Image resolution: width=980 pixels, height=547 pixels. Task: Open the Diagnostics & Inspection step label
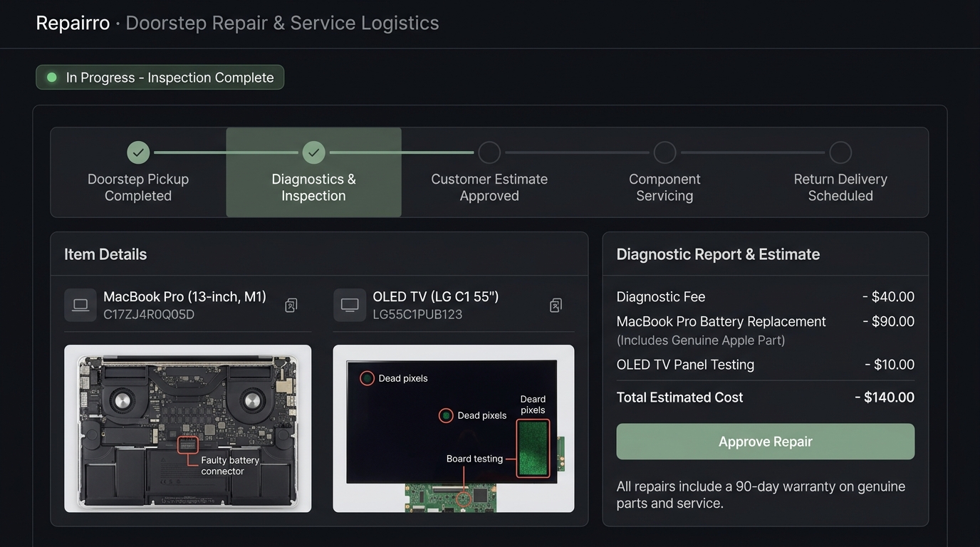313,187
